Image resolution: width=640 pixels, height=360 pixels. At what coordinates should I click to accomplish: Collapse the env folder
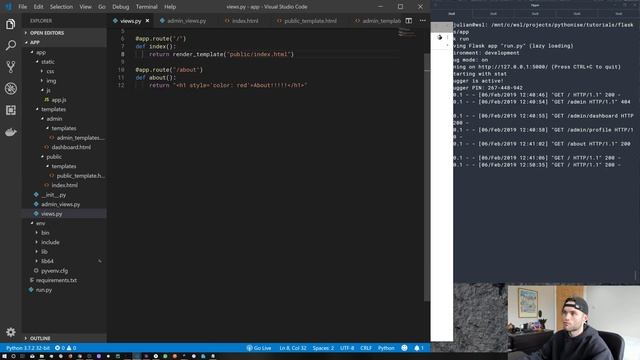coord(64,223)
